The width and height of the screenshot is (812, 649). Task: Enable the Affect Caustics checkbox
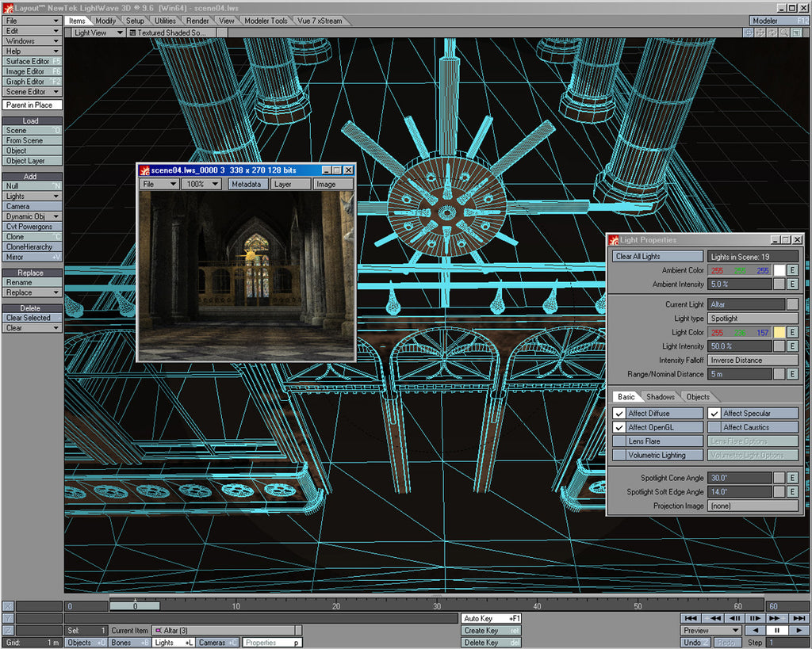pos(714,426)
